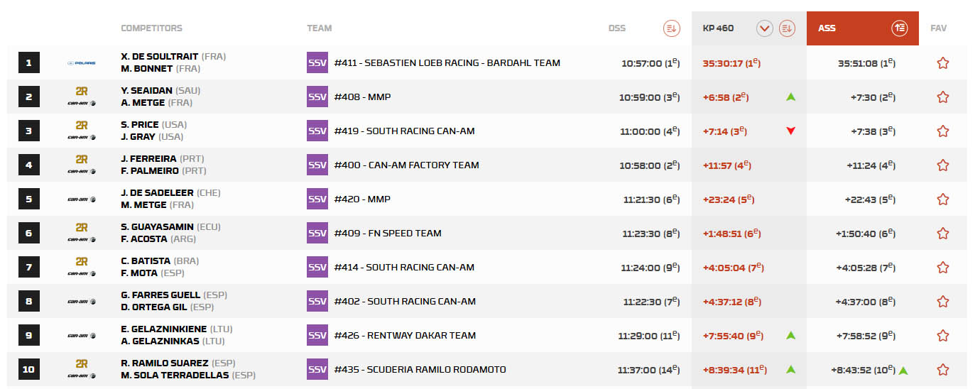Click the position 7 rank badge
The image size is (980, 389).
click(x=28, y=268)
